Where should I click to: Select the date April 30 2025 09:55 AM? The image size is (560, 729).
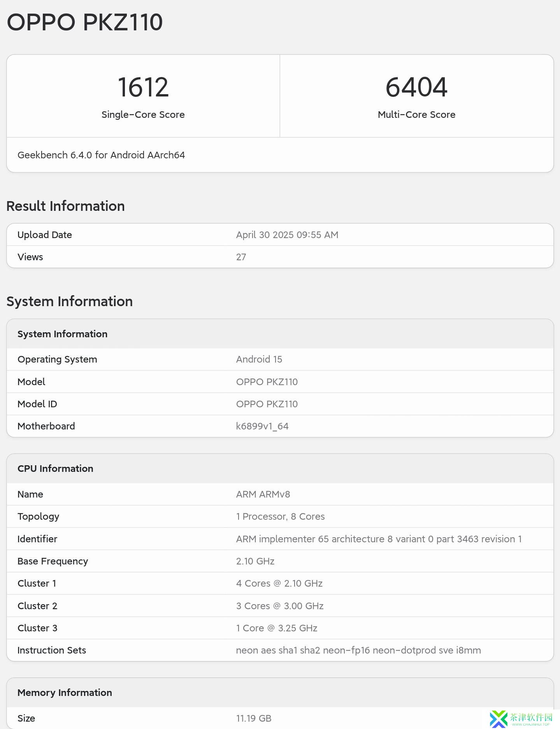[x=287, y=235]
